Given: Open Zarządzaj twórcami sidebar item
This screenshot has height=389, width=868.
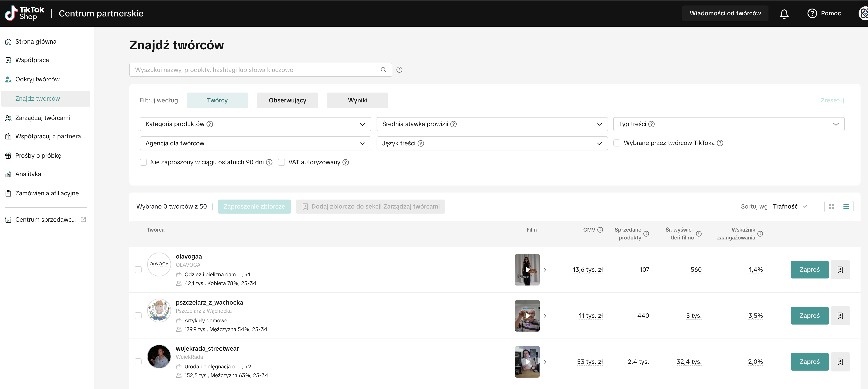Looking at the screenshot, I should coord(43,118).
